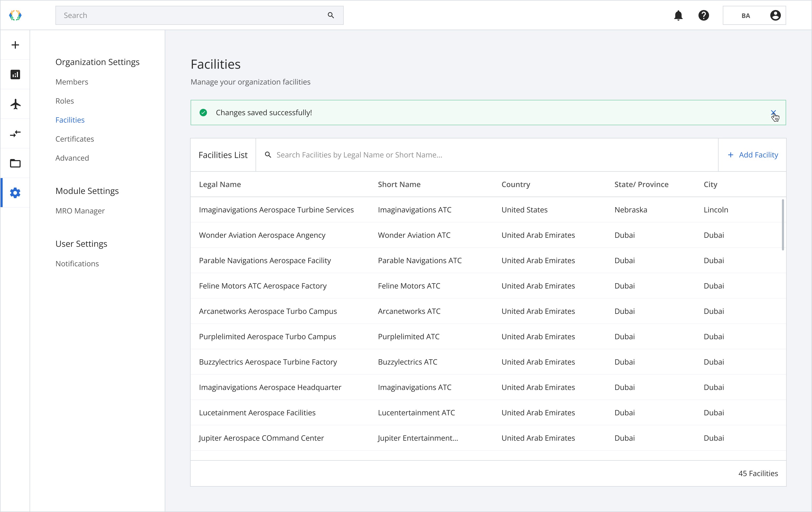Viewport: 812px width, 512px height.
Task: Go to Roles settings
Action: click(x=65, y=101)
